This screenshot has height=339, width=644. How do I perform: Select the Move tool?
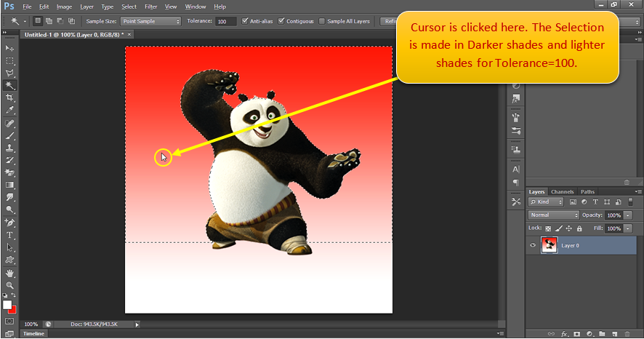(x=9, y=48)
